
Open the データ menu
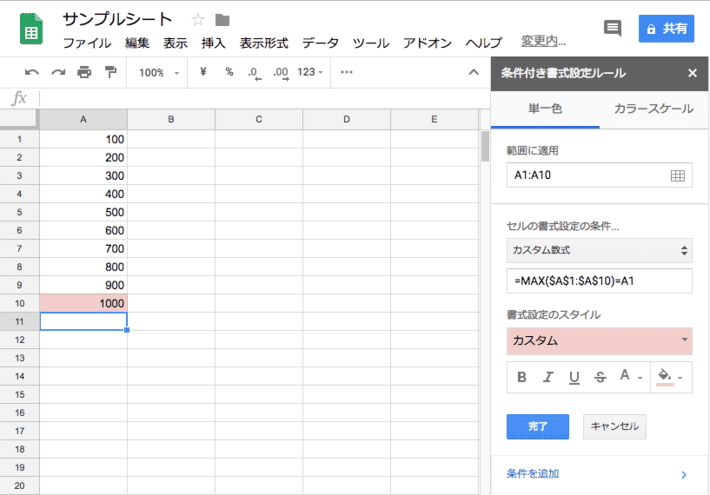click(x=320, y=43)
